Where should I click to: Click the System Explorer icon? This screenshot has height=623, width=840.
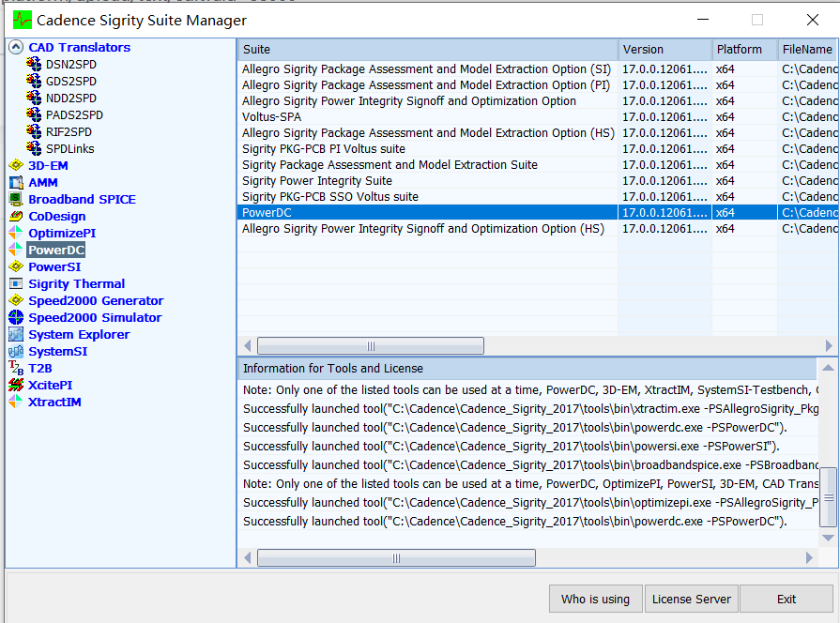click(16, 334)
